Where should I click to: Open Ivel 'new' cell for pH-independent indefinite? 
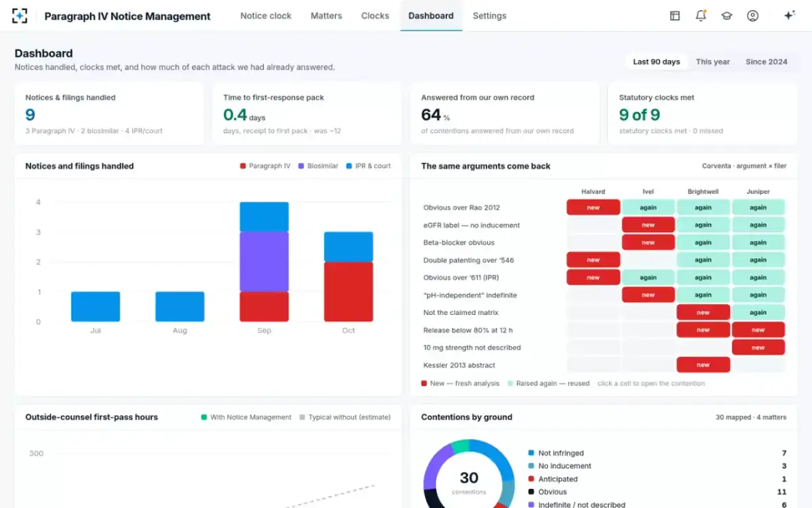648,295
